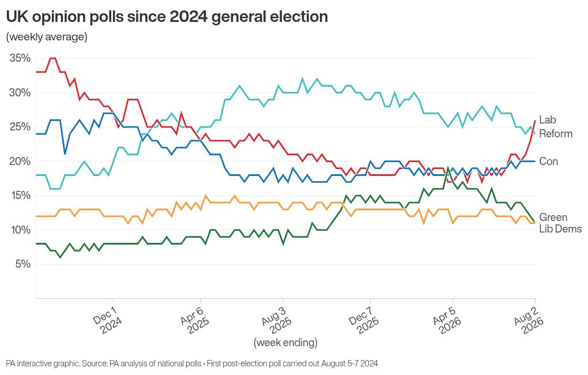Image resolution: width=588 pixels, height=375 pixels.
Task: Click the 5% y-axis label
Action: pyautogui.click(x=23, y=264)
